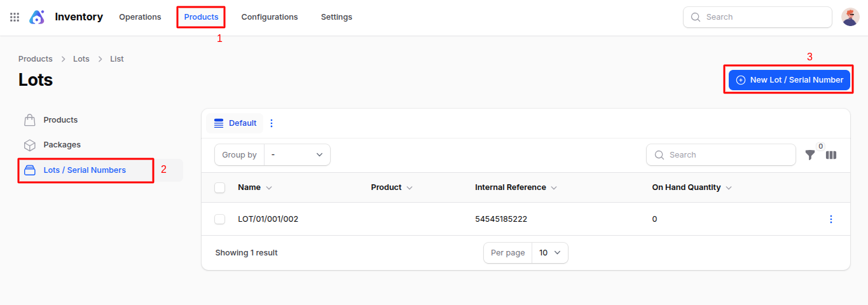
Task: Click the filter funnel icon
Action: click(809, 155)
